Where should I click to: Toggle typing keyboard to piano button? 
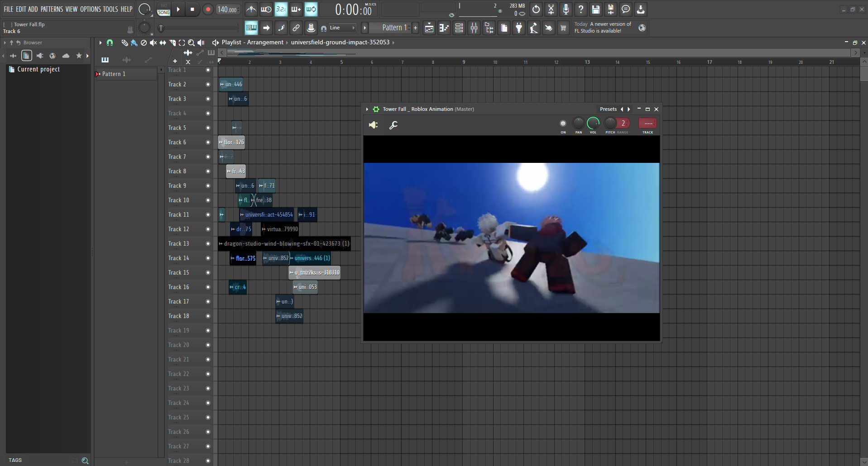[251, 28]
